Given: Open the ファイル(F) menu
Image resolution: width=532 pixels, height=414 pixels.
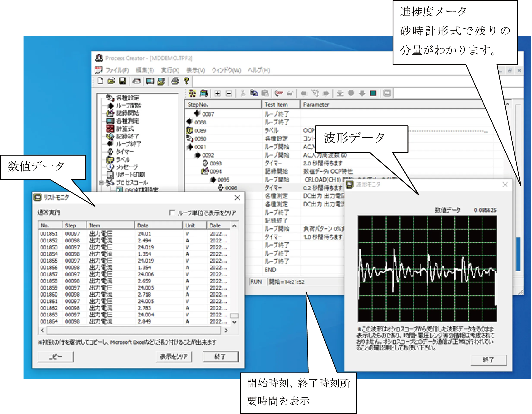Looking at the screenshot, I should pyautogui.click(x=117, y=70).
